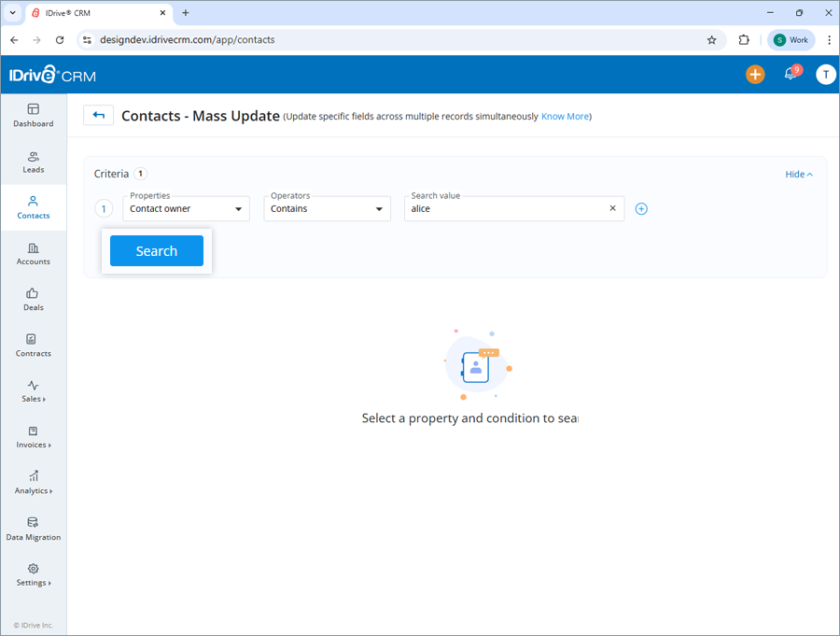This screenshot has width=840, height=636.
Task: Open the Accounts section
Action: tap(33, 254)
